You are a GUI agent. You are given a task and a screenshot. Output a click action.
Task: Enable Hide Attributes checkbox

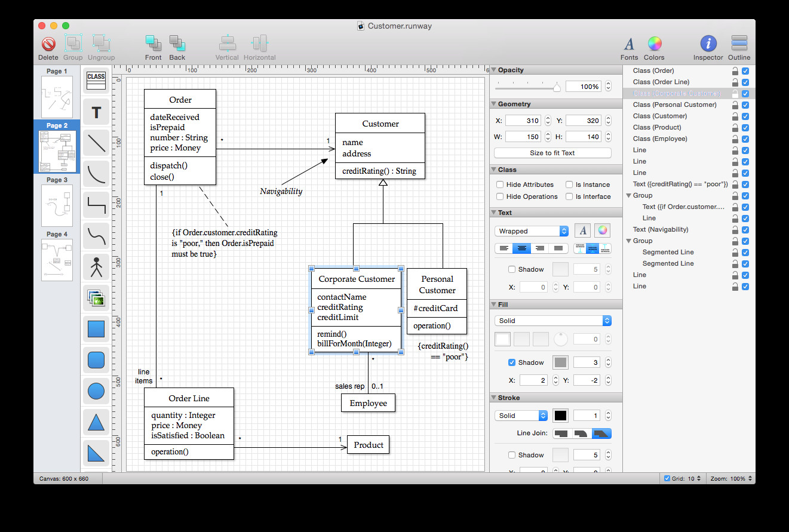[x=500, y=185]
